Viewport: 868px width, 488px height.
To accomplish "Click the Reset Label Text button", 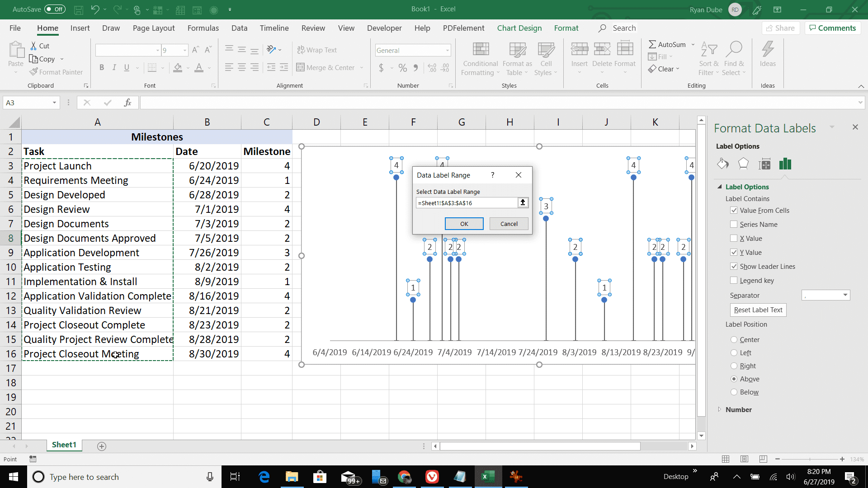I will [758, 310].
